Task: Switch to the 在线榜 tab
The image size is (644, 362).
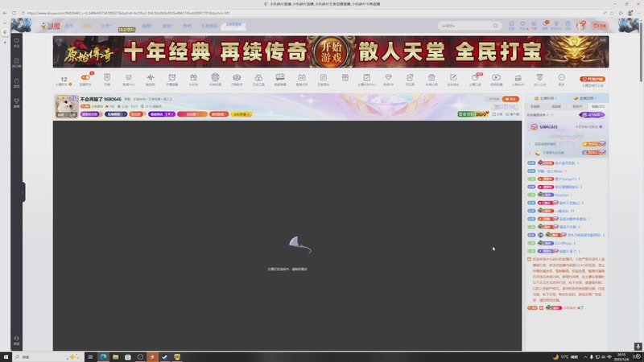Action: 535,107
